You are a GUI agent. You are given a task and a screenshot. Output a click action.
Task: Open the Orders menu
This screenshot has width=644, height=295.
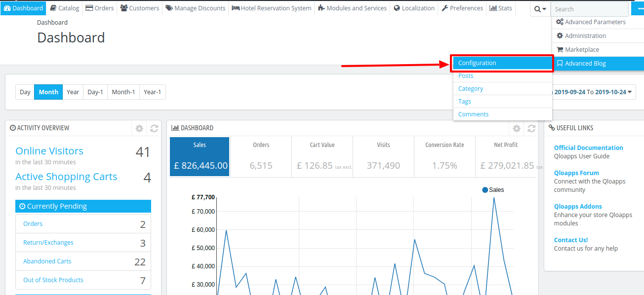[x=100, y=8]
